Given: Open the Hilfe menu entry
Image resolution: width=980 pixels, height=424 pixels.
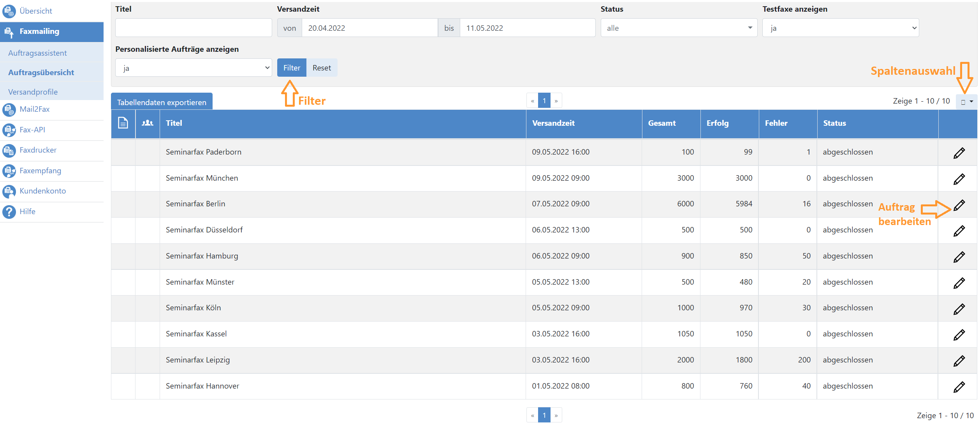Looking at the screenshot, I should pyautogui.click(x=27, y=211).
